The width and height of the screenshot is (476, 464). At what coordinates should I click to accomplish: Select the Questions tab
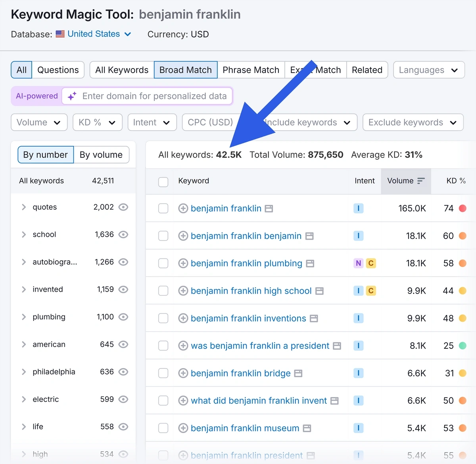[58, 70]
